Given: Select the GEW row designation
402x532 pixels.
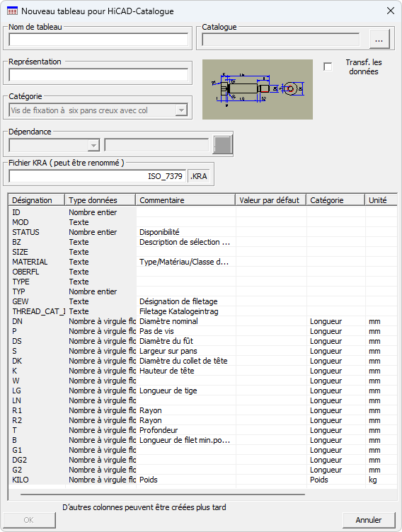Looking at the screenshot, I should (x=21, y=301).
